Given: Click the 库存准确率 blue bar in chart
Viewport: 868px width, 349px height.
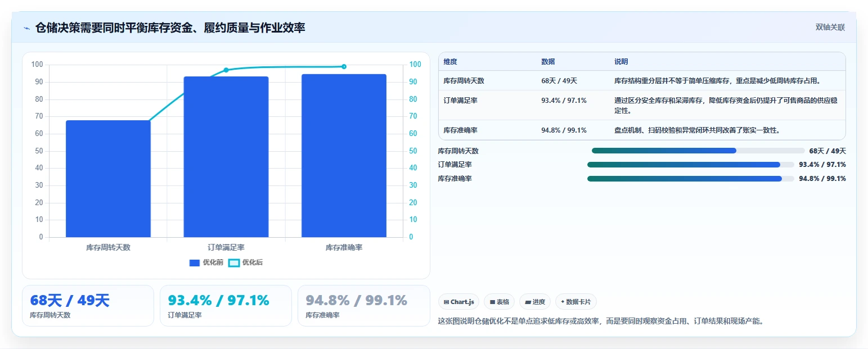Looking at the screenshot, I should coord(344,156).
